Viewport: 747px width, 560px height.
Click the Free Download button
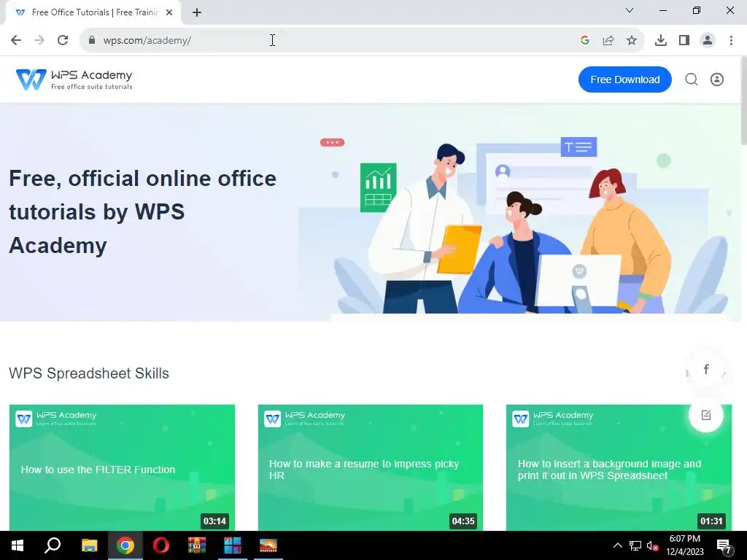[x=625, y=79]
